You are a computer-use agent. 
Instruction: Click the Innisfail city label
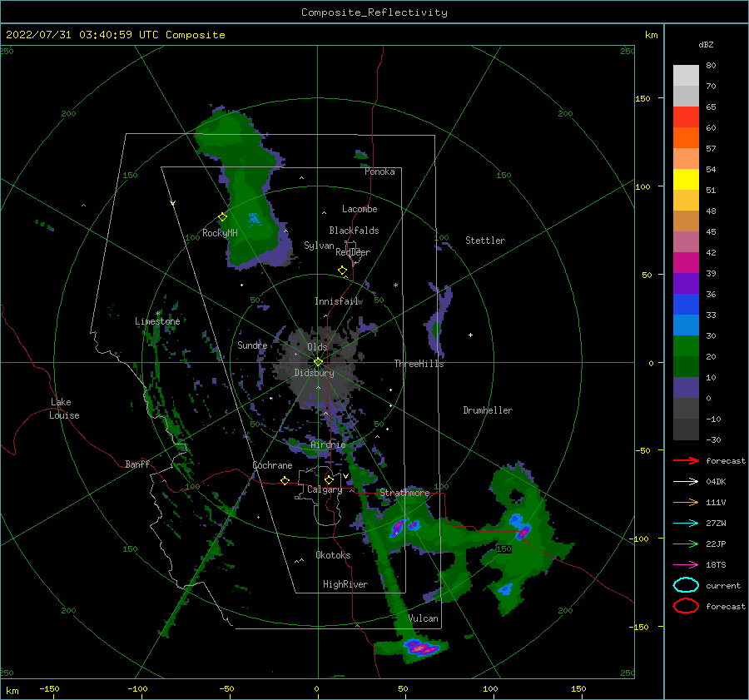(x=336, y=301)
